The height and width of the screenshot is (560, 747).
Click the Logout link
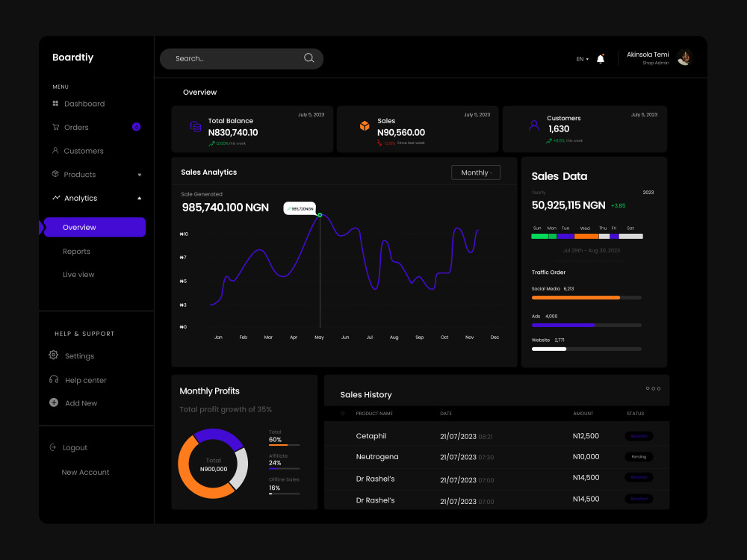point(75,447)
